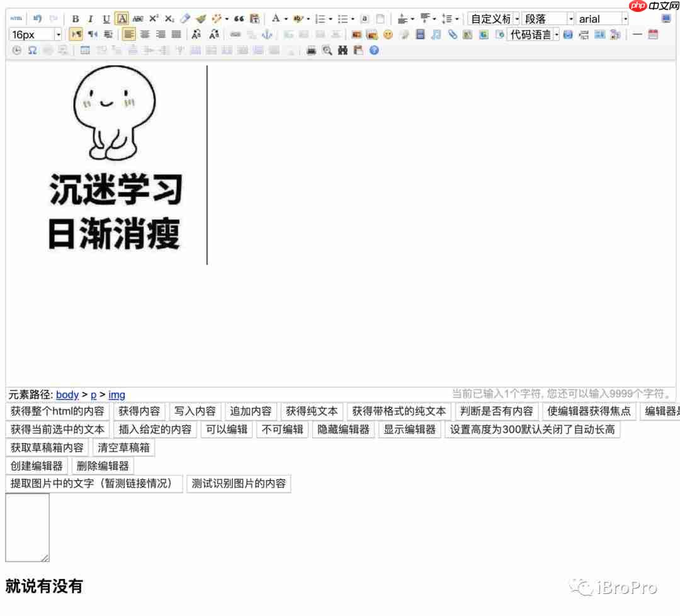Toggle bold formatting
Screen dimensions: 680x616
(x=76, y=18)
